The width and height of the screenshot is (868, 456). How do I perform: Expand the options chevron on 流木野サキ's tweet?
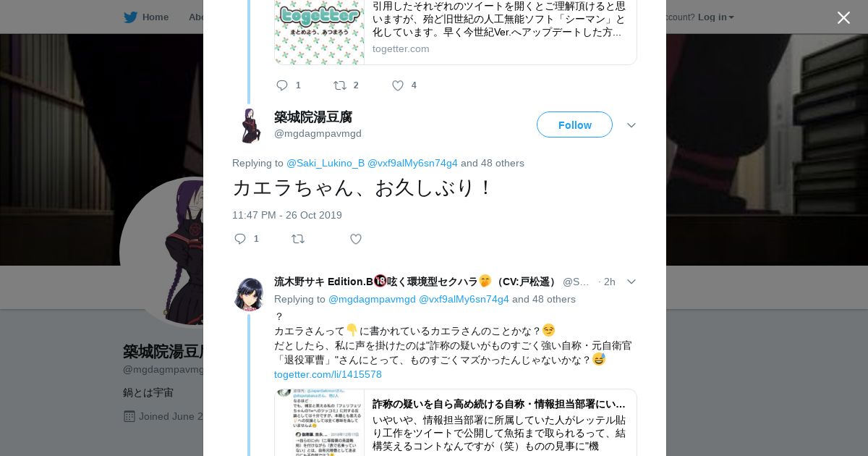(x=631, y=282)
